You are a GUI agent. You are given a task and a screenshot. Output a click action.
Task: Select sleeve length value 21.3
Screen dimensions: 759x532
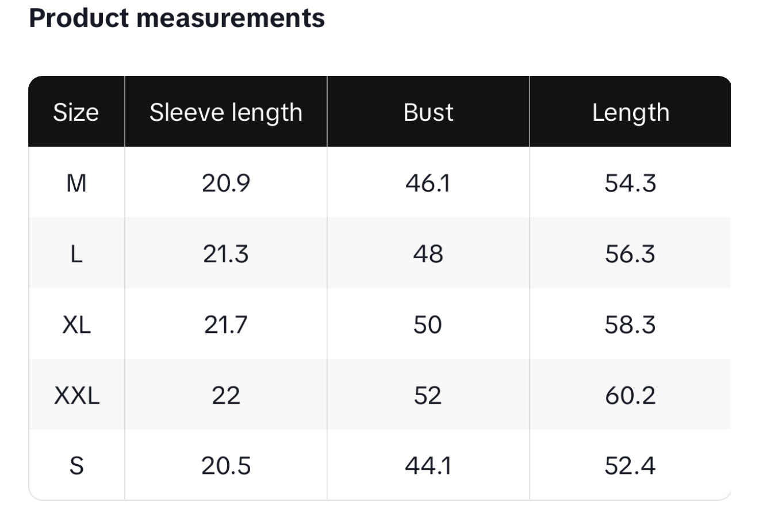[226, 254]
